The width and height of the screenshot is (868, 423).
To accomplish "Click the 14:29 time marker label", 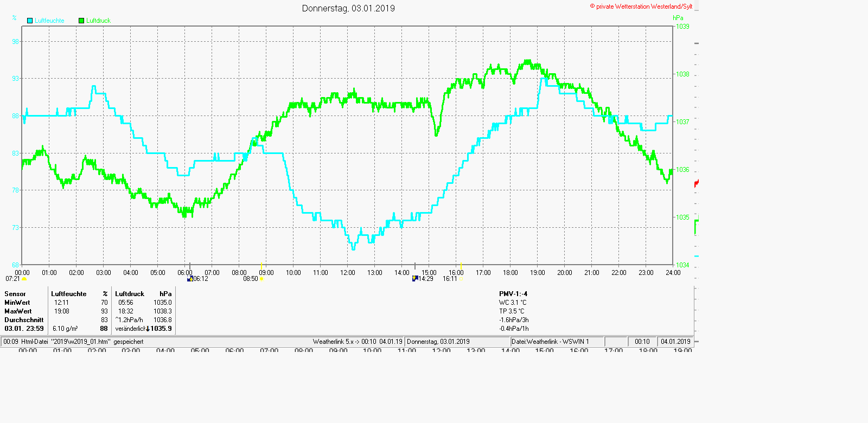I will tap(426, 279).
